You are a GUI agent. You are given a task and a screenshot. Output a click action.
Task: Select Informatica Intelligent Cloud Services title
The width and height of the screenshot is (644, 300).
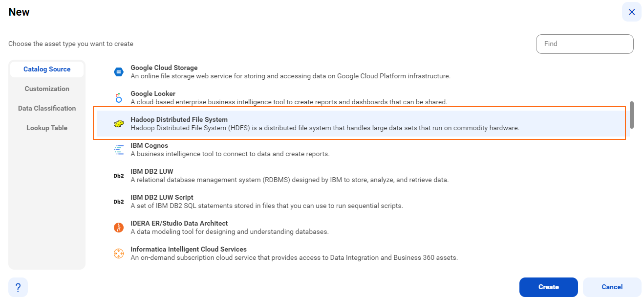pos(189,250)
